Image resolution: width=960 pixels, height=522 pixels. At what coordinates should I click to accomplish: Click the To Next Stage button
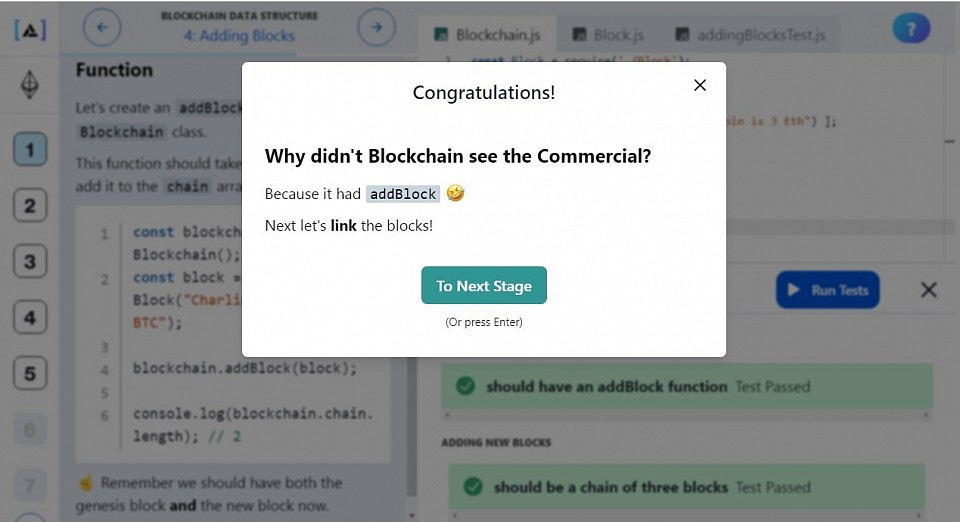(x=484, y=285)
